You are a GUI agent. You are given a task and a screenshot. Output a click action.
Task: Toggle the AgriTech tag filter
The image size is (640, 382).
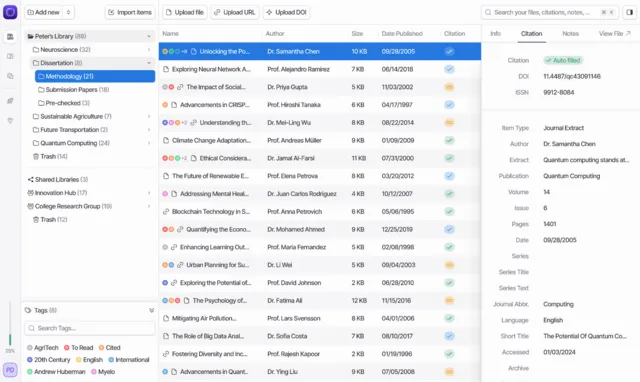click(43, 348)
